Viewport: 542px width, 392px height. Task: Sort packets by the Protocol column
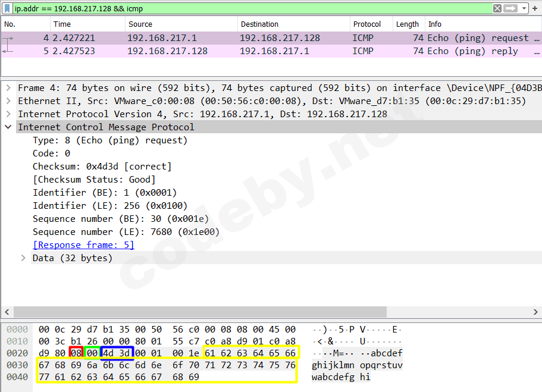371,24
